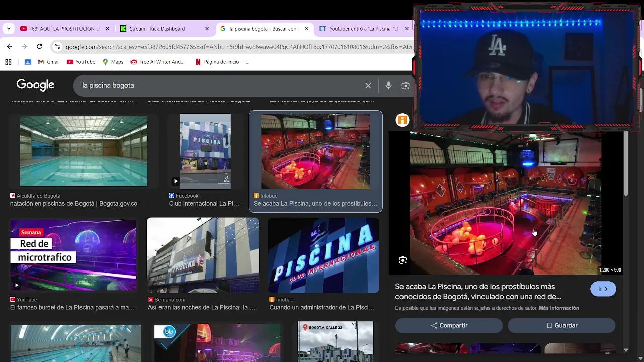Open the apps grid in bookmarks bar

coord(8,62)
